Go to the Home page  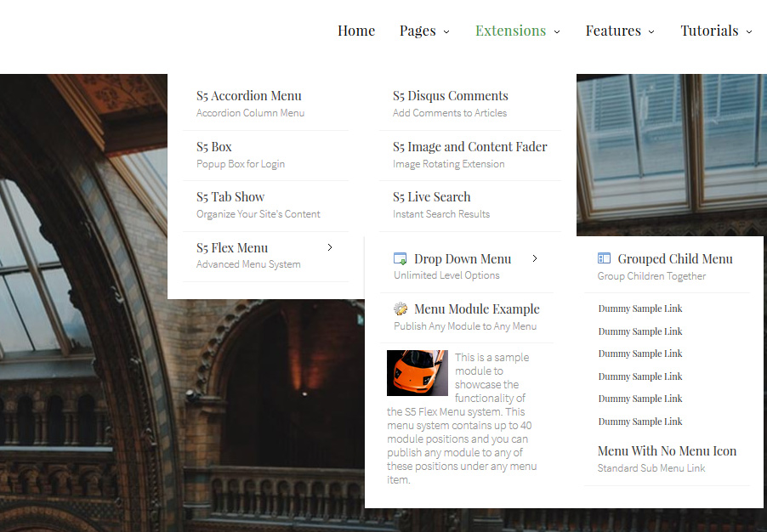[356, 31]
